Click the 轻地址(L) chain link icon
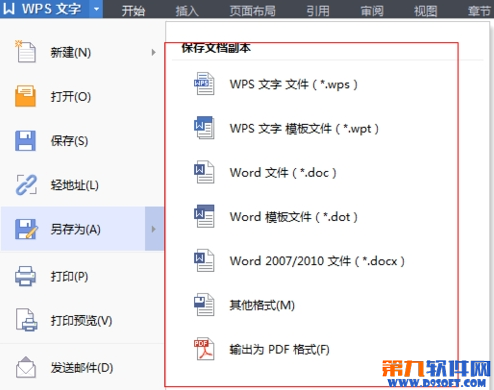Image resolution: width=494 pixels, height=390 pixels. pyautogui.click(x=26, y=185)
